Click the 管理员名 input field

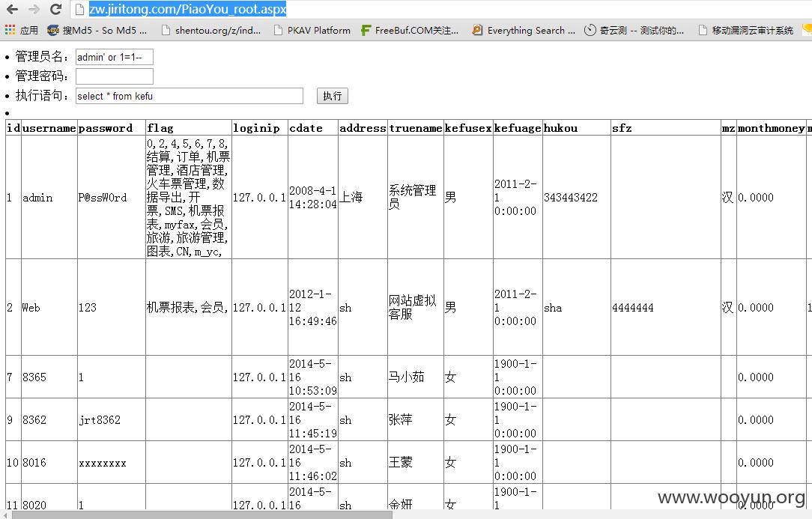[x=115, y=57]
